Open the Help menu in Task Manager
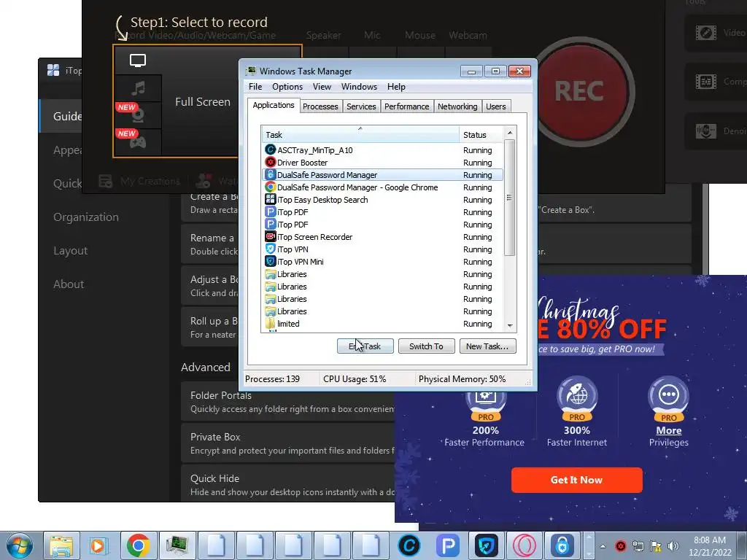The image size is (747, 560). pyautogui.click(x=396, y=87)
